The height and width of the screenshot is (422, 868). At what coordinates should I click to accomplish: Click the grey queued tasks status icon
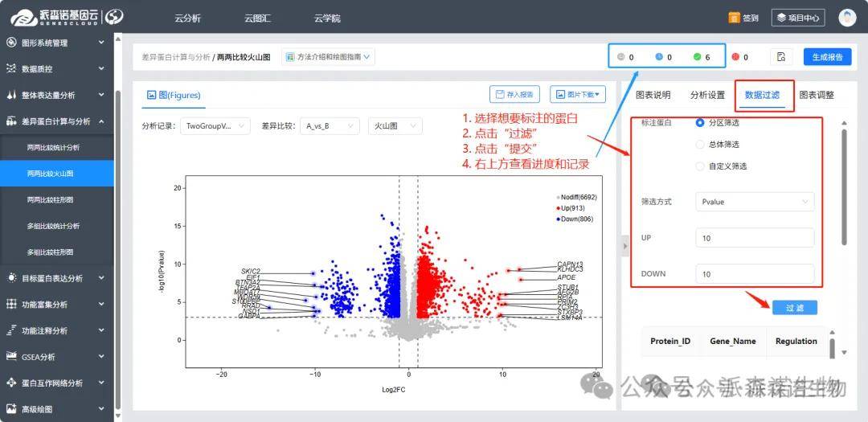pos(620,57)
